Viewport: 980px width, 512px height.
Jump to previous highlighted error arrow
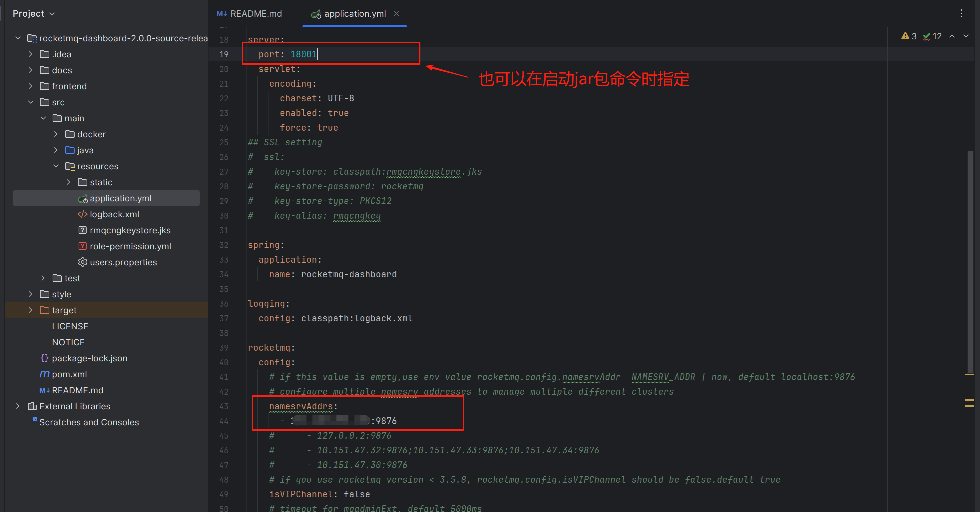(952, 36)
